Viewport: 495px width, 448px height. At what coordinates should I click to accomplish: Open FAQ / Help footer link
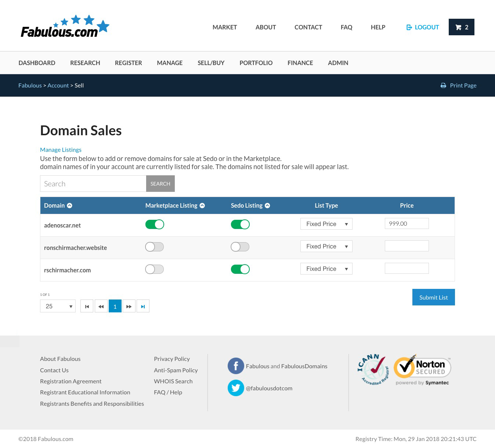click(168, 392)
